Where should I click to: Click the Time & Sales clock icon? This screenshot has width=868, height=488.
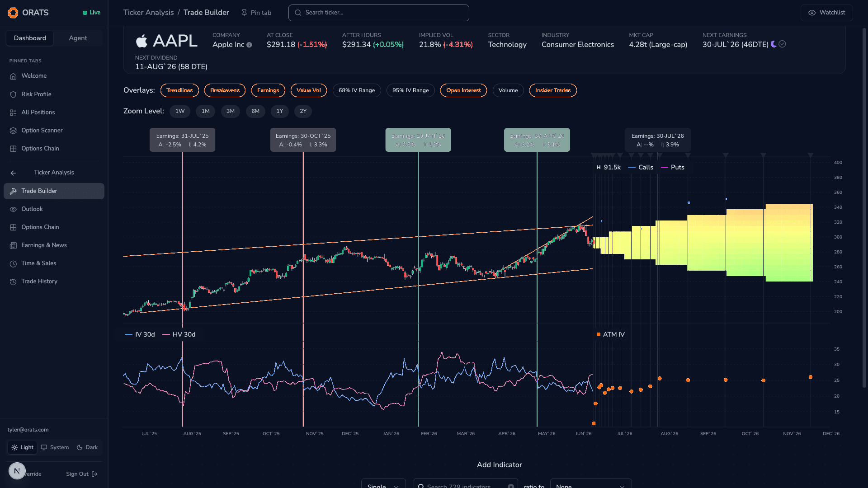coord(13,263)
